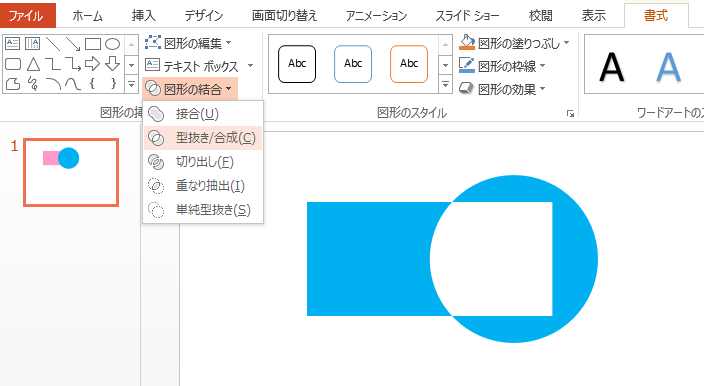Click the merged blue shape on slide
704x386 pixels.
368,259
